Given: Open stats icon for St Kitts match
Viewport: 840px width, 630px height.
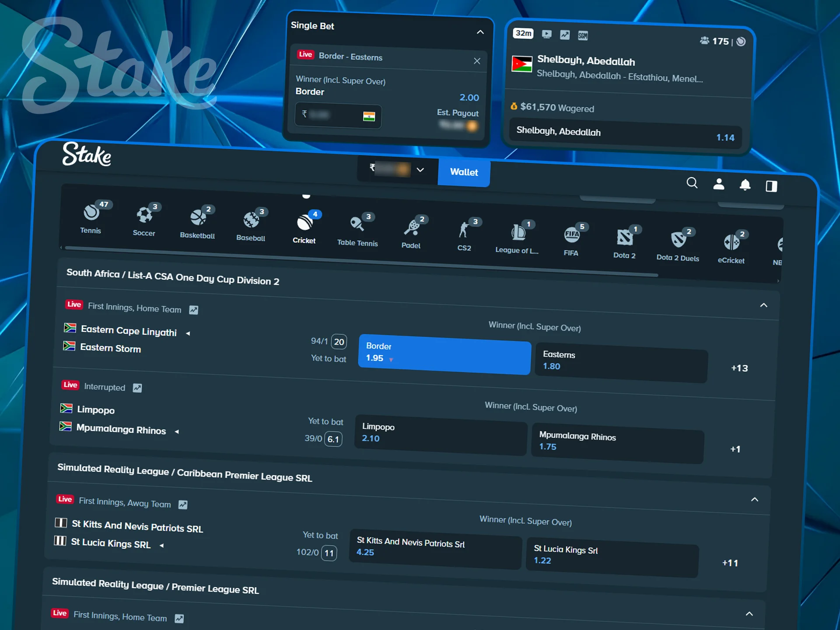Looking at the screenshot, I should [x=183, y=505].
